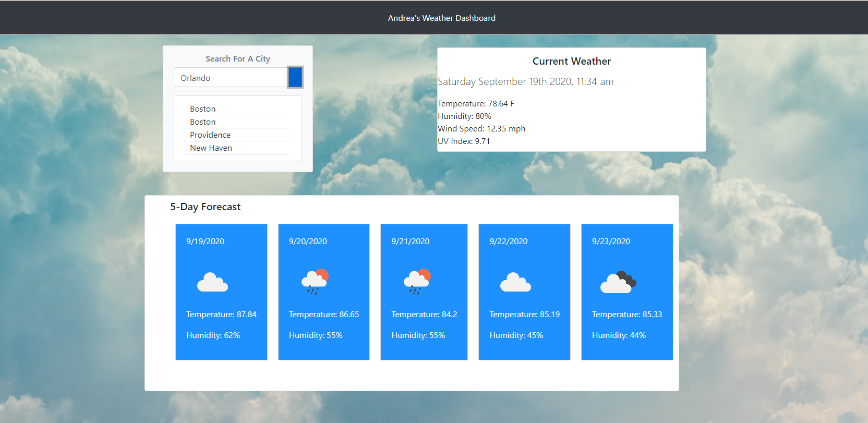Click the 9/20/2020 forecast date
The height and width of the screenshot is (423, 868).
pyautogui.click(x=308, y=241)
